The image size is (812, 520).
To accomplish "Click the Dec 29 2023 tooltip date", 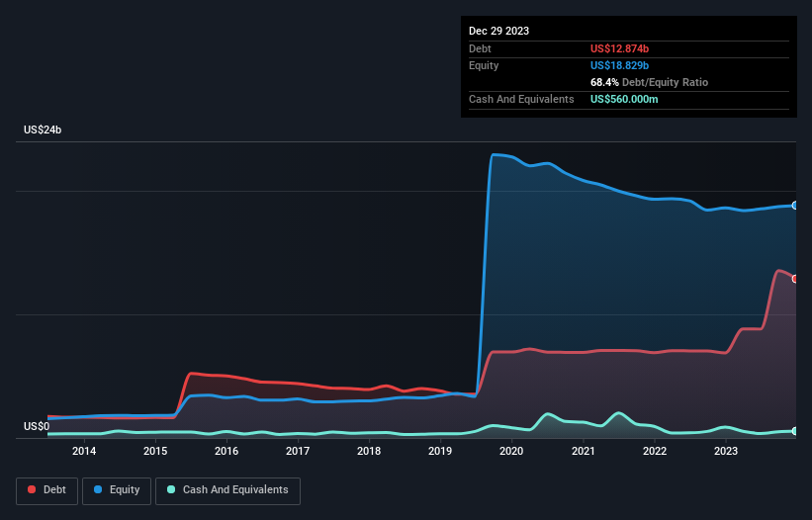I will tap(498, 31).
